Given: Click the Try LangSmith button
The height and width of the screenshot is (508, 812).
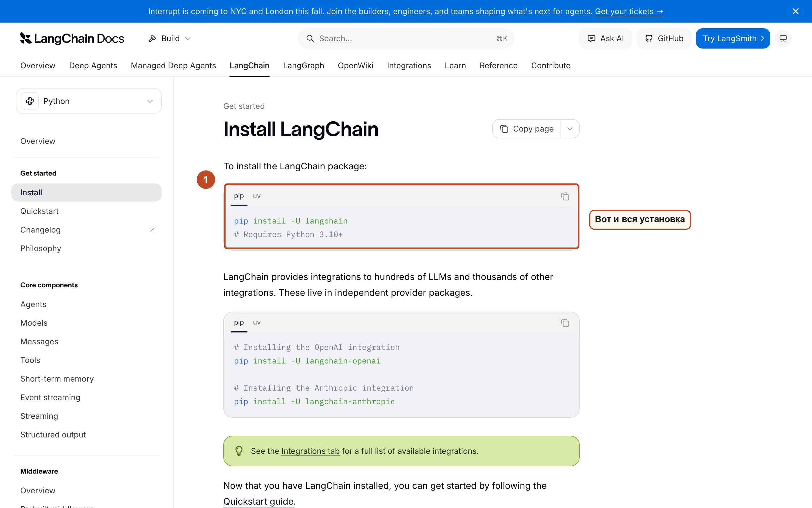Looking at the screenshot, I should (732, 38).
